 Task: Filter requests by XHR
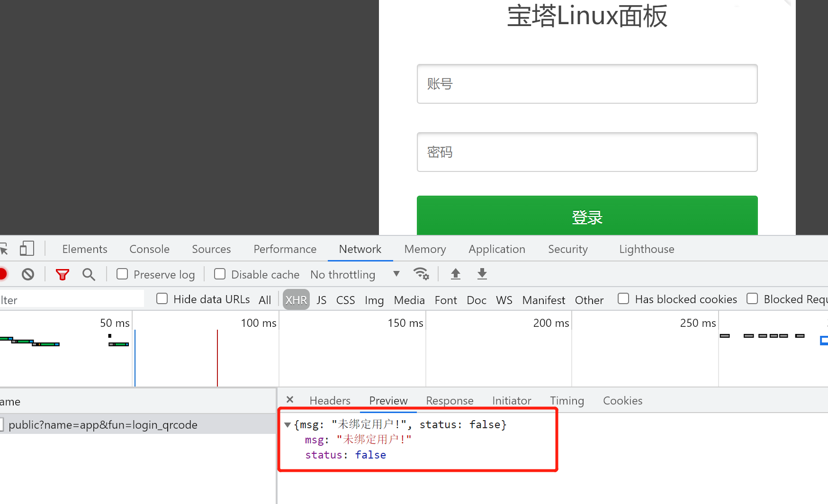click(296, 300)
